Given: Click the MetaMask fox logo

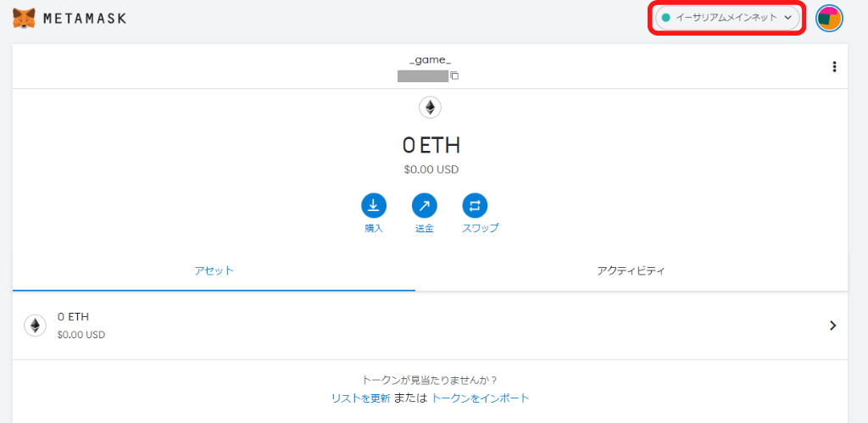Looking at the screenshot, I should [x=24, y=19].
